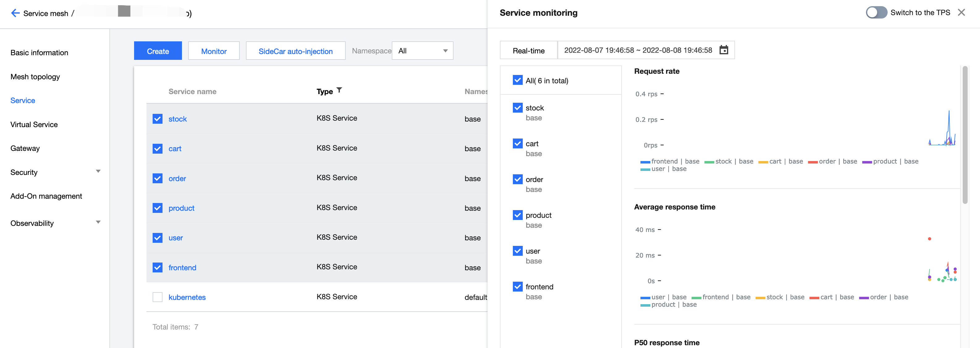Open Mesh topology in the sidebar

click(35, 77)
